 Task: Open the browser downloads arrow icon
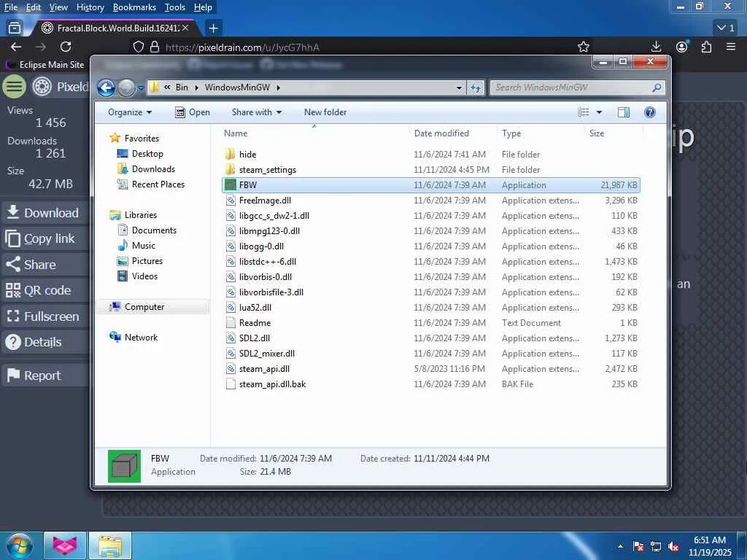point(656,47)
